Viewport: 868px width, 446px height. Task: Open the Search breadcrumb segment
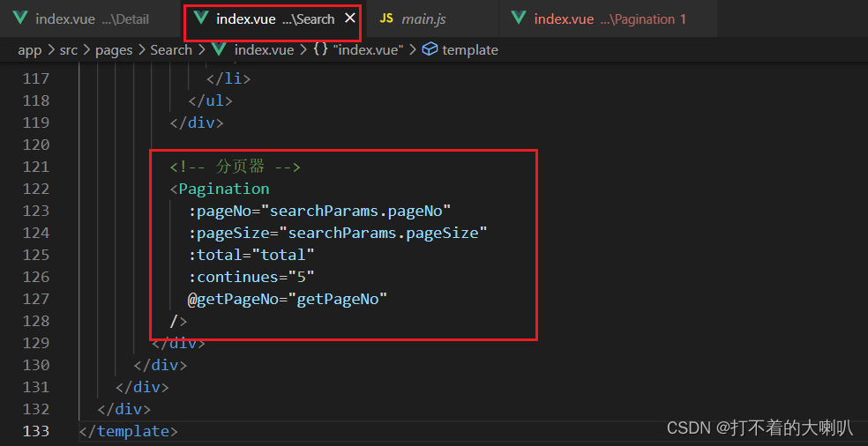(171, 50)
